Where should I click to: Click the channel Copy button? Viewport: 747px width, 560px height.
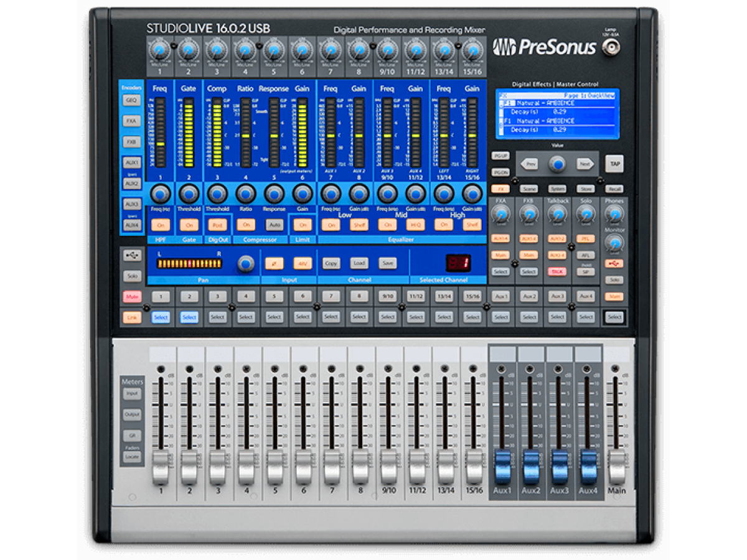pyautogui.click(x=331, y=263)
